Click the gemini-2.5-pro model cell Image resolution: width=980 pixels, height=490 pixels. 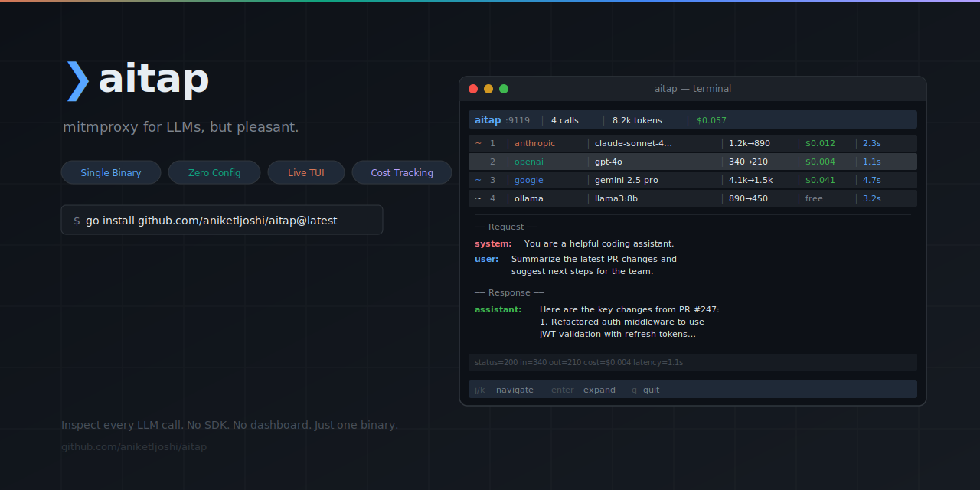click(626, 180)
